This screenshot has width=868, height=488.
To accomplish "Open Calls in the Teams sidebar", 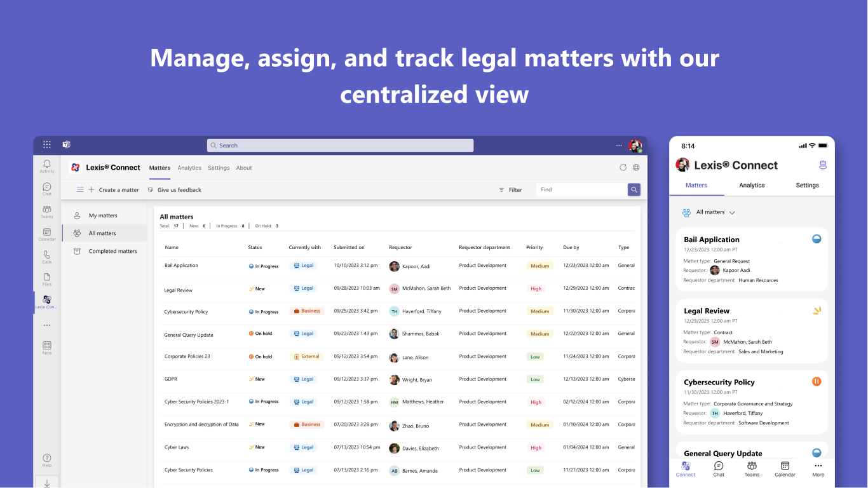I will click(x=47, y=257).
